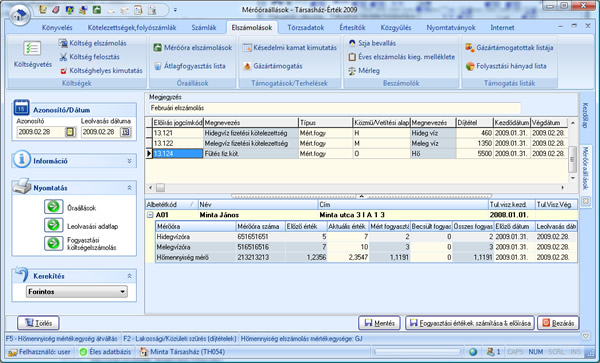Image resolution: width=600 pixels, height=363 pixels.
Task: Collapse the Nyomtatás panel
Action: click(129, 188)
